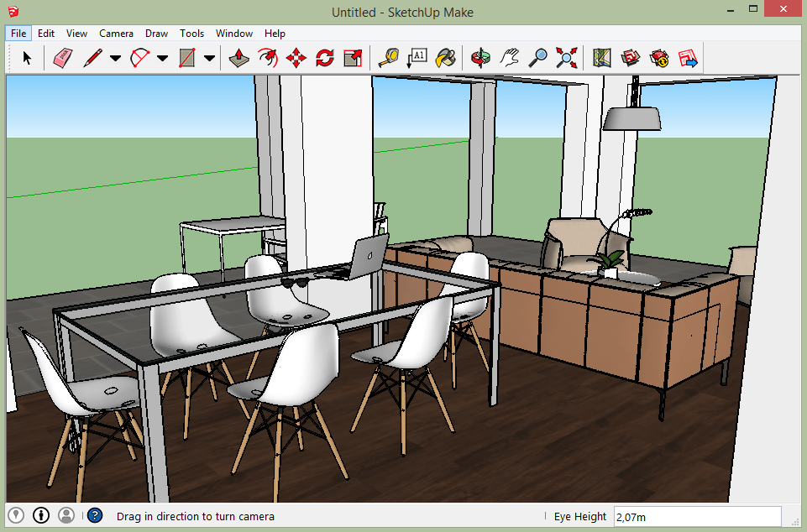Expand the Rectangle shape dropdown arrow
The height and width of the screenshot is (532, 807).
[209, 58]
